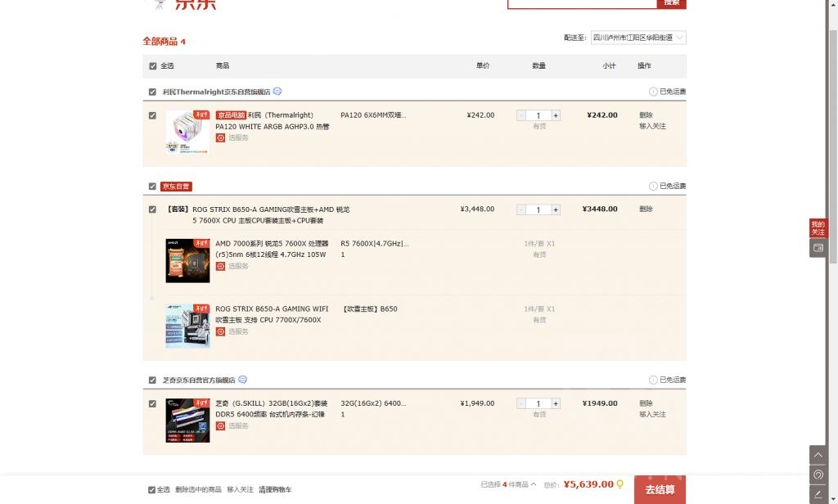
Task: Click the back-to-top arrow icon
Action: pos(818,455)
